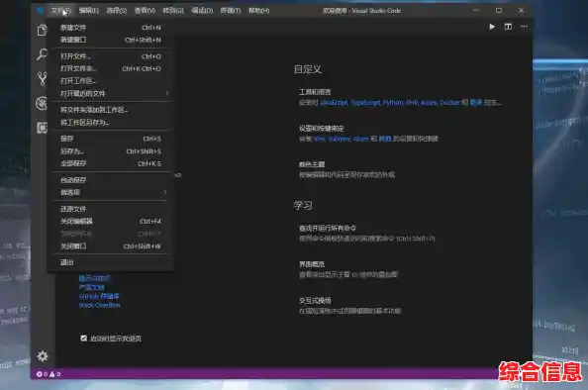Open the 文件(F) menu
Screen dimensions: 588x390
pyautogui.click(x=61, y=11)
